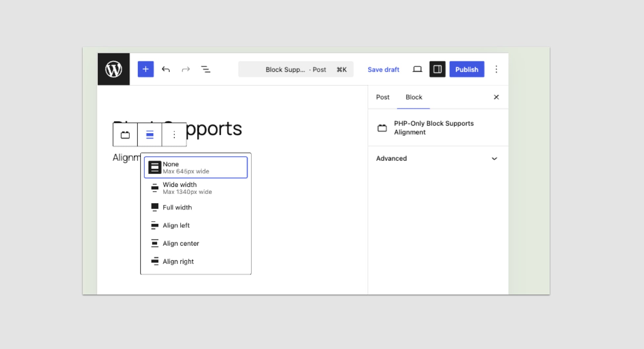Click Save draft
This screenshot has height=349, width=644.
(383, 69)
